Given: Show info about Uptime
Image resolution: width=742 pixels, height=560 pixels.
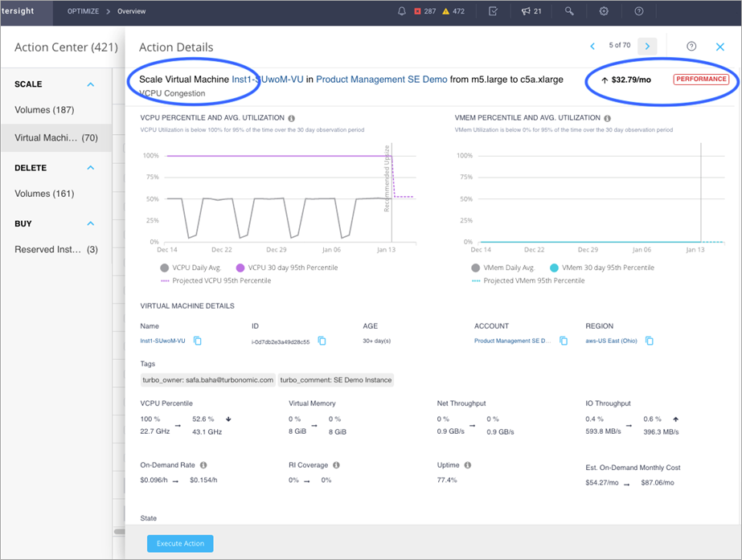Looking at the screenshot, I should (x=468, y=465).
